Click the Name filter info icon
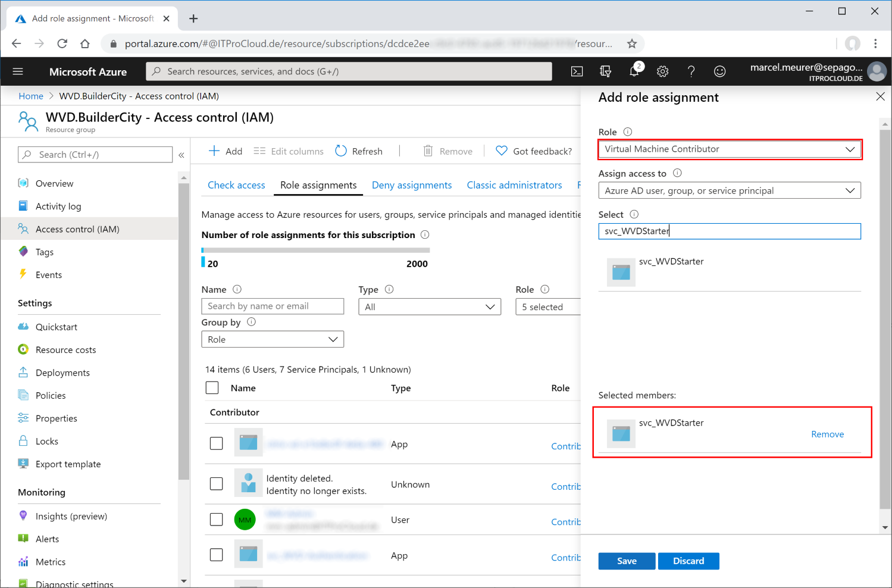The height and width of the screenshot is (588, 892). tap(237, 289)
